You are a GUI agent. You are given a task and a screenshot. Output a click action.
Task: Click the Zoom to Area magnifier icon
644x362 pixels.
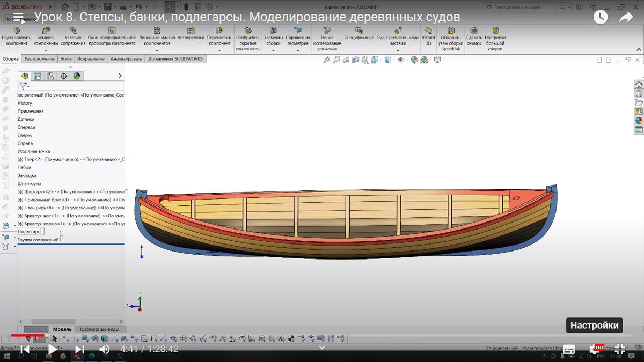[336, 60]
